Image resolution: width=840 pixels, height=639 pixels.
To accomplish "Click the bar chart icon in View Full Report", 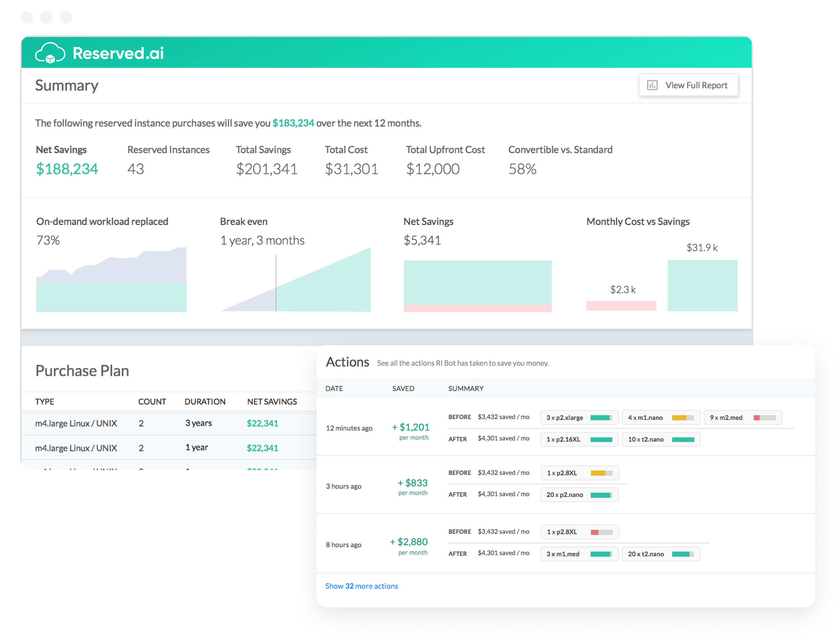I will point(652,85).
